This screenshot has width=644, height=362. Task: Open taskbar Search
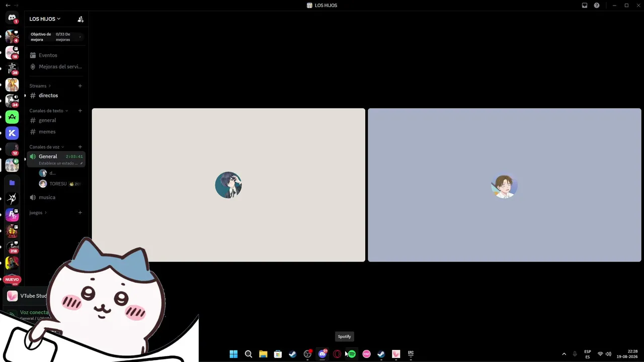[249, 354]
